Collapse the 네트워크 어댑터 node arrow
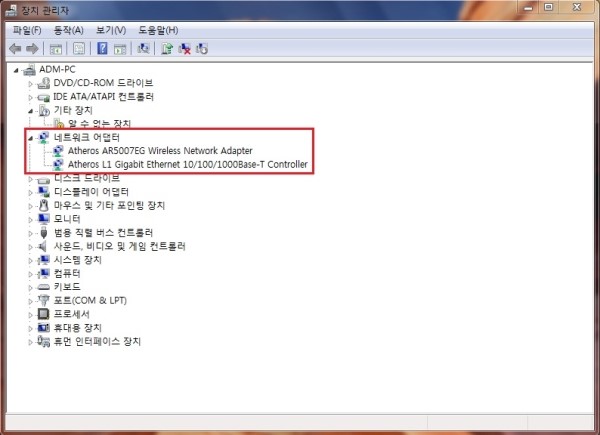This screenshot has width=600, height=435. pyautogui.click(x=31, y=137)
